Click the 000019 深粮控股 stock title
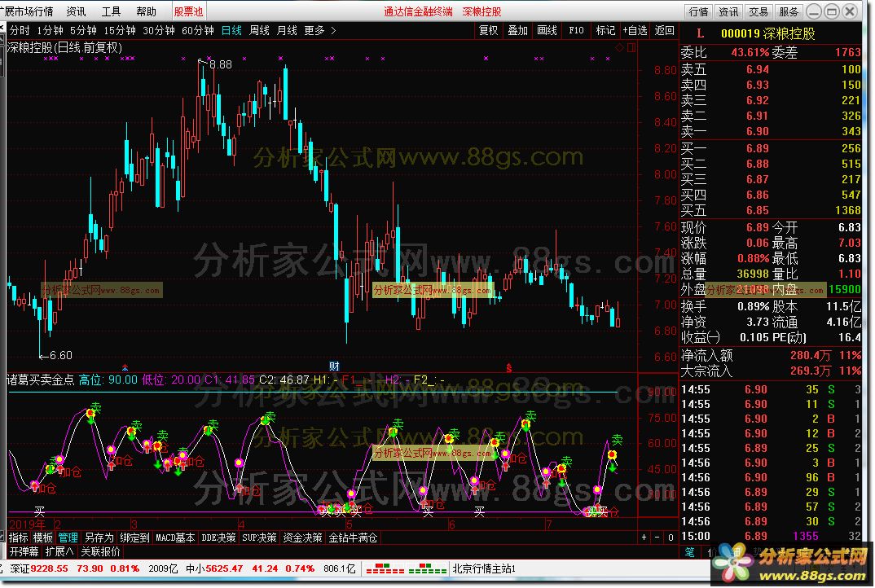The height and width of the screenshot is (588, 875). pyautogui.click(x=767, y=34)
